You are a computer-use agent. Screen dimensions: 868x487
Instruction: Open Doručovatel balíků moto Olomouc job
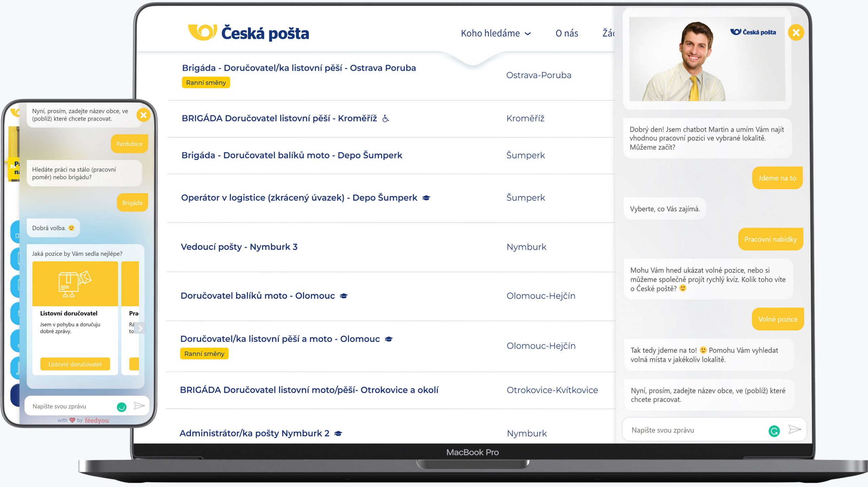[x=258, y=296]
